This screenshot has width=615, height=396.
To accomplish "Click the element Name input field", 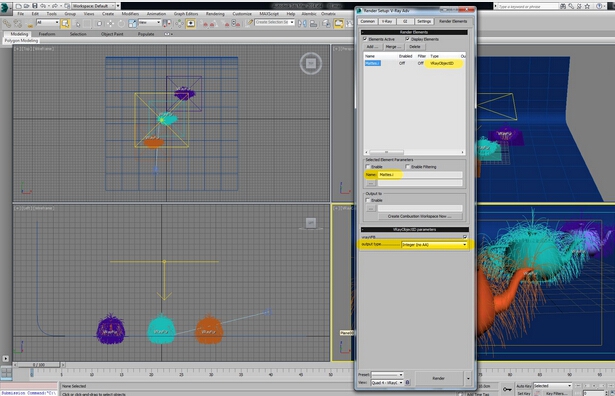I will 420,174.
